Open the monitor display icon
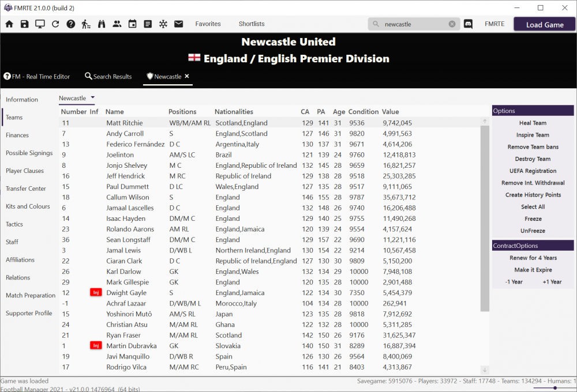Screen dimensions: 577x392 point(40,24)
